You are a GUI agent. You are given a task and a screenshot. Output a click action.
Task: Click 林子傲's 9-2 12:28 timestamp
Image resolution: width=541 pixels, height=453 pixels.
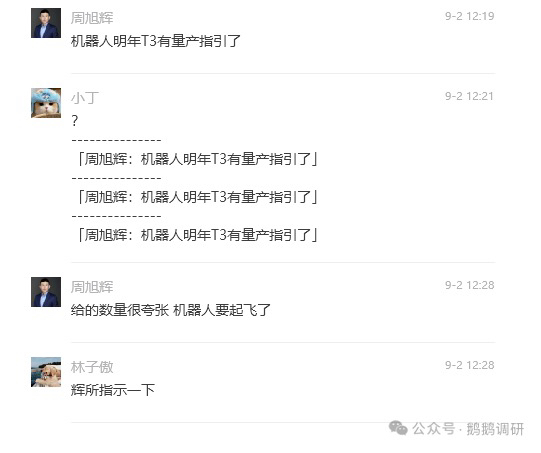470,365
